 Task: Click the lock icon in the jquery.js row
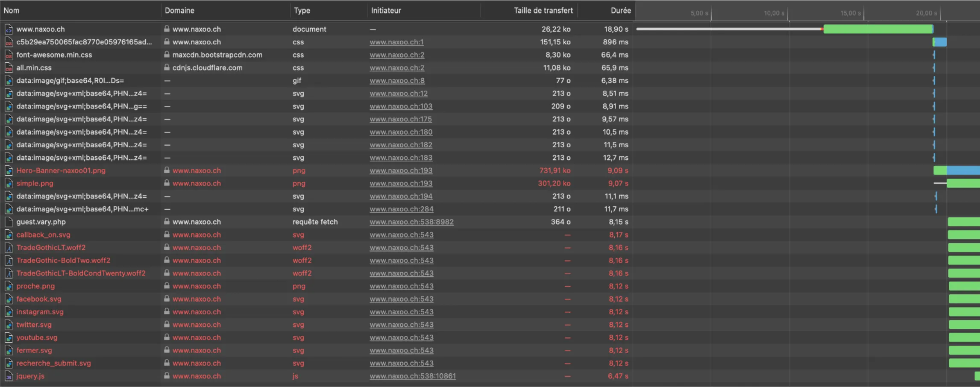(x=167, y=375)
